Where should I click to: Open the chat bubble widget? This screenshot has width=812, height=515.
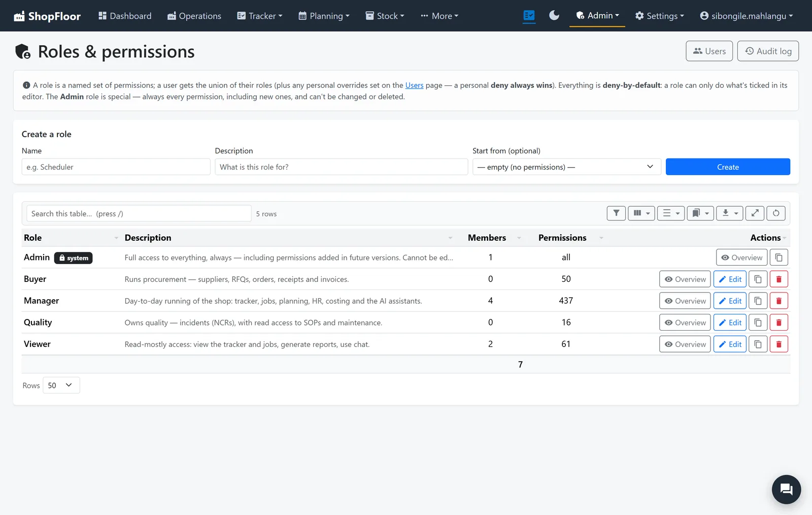point(786,489)
